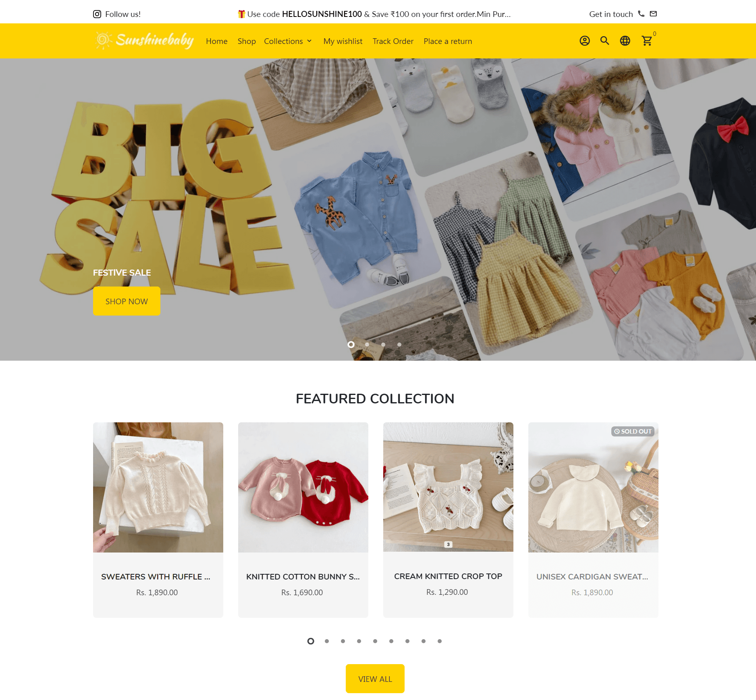This screenshot has width=756, height=700.
Task: Open the Track Order link
Action: 393,41
